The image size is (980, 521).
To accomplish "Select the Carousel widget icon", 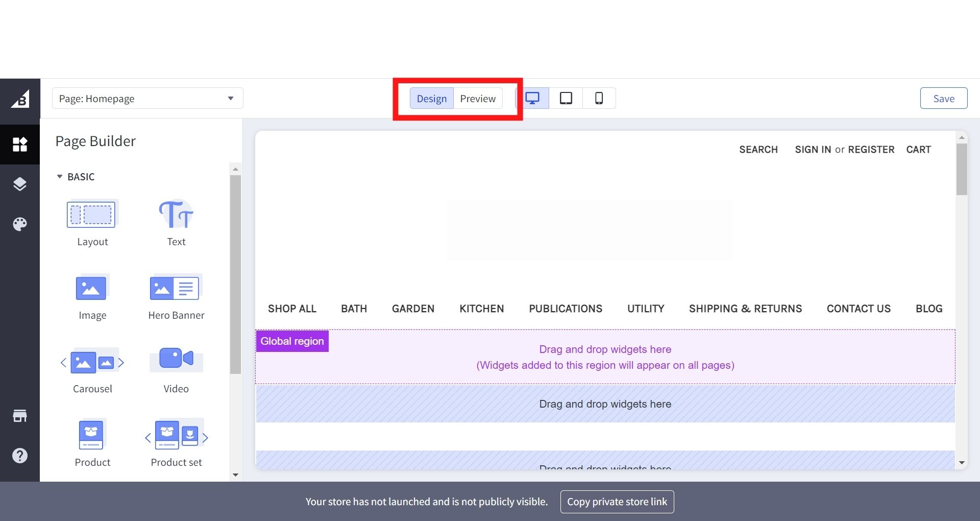I will click(92, 362).
